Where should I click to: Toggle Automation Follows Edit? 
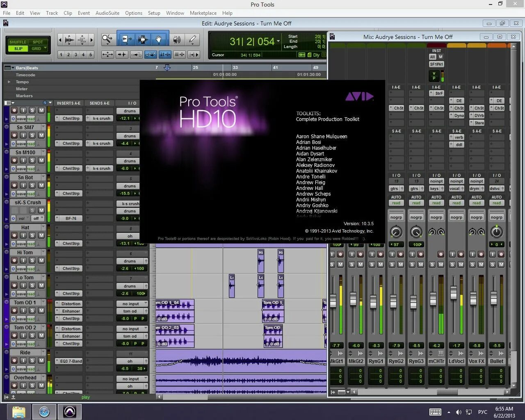tap(151, 54)
